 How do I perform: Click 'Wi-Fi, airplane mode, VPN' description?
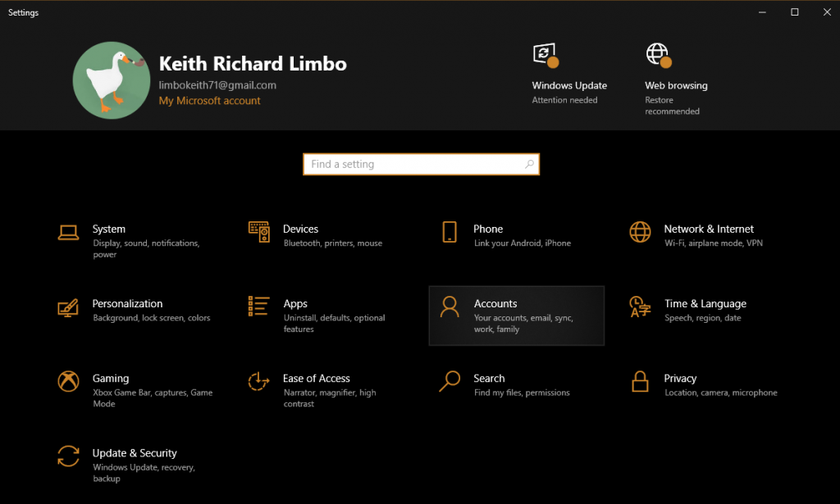(714, 243)
